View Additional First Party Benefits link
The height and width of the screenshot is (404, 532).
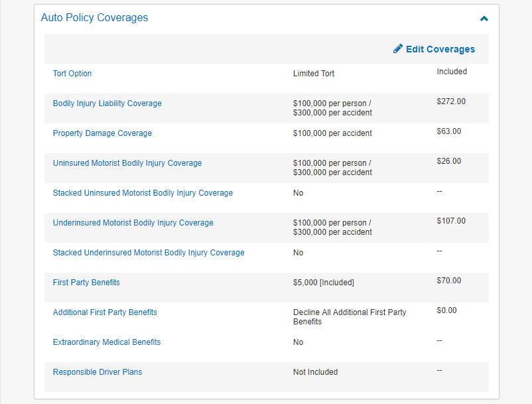click(105, 312)
